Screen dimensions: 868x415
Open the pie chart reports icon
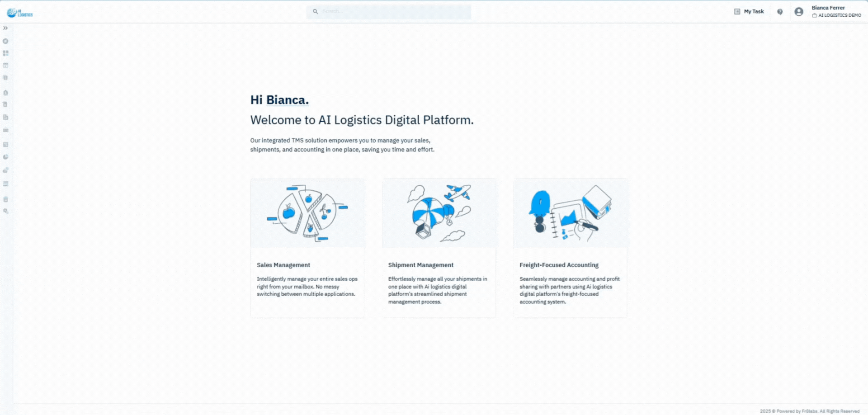pyautogui.click(x=5, y=157)
